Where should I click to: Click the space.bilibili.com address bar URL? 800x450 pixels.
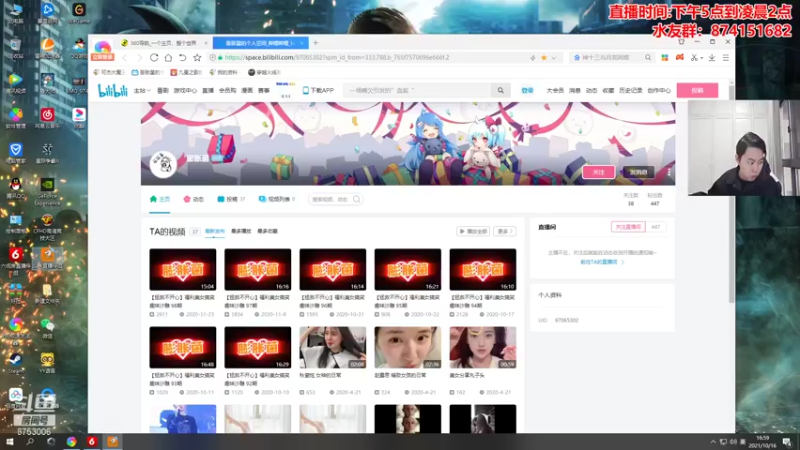click(337, 58)
